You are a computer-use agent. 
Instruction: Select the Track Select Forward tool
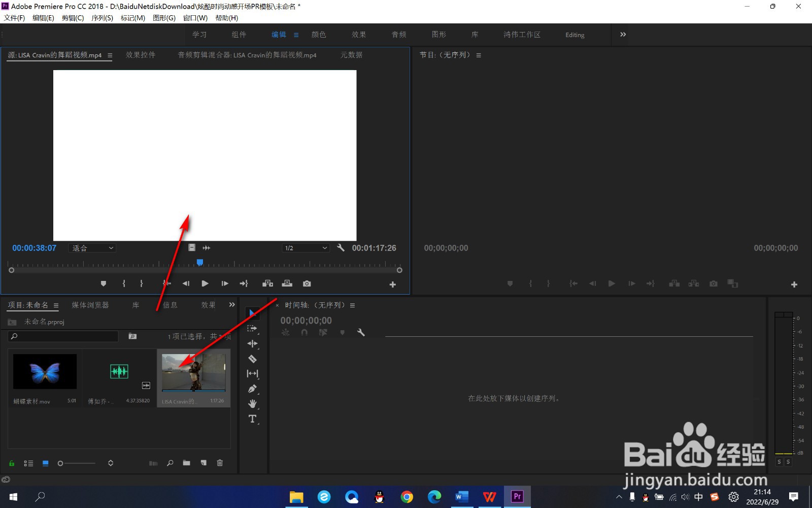pos(252,329)
